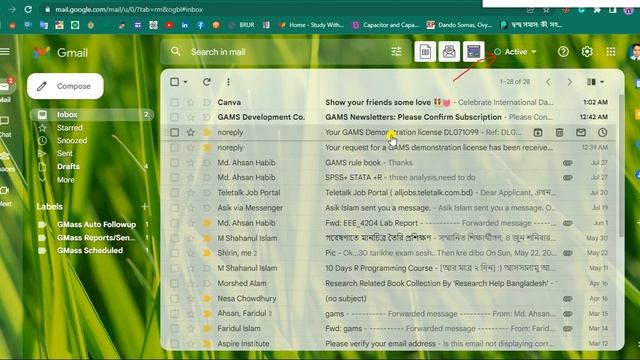Image resolution: width=640 pixels, height=360 pixels.
Task: Create new label plus icon
Action: [x=144, y=207]
